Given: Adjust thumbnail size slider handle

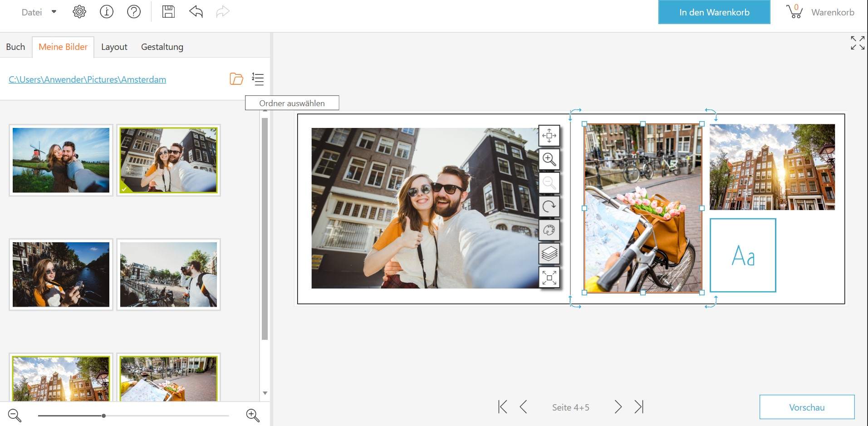Looking at the screenshot, I should (x=103, y=416).
